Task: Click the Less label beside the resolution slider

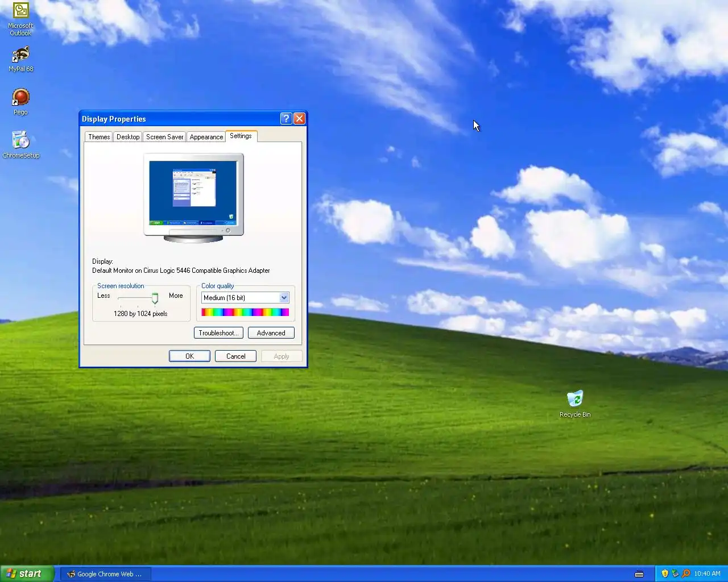Action: pos(104,296)
